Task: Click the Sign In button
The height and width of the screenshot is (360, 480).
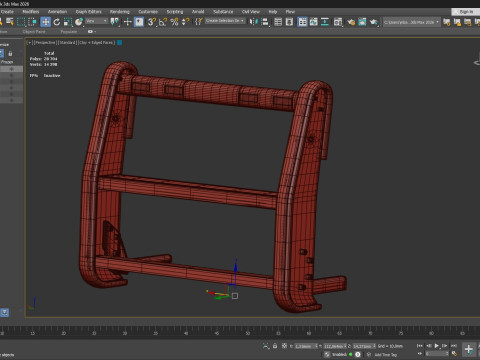Action: tap(466, 12)
